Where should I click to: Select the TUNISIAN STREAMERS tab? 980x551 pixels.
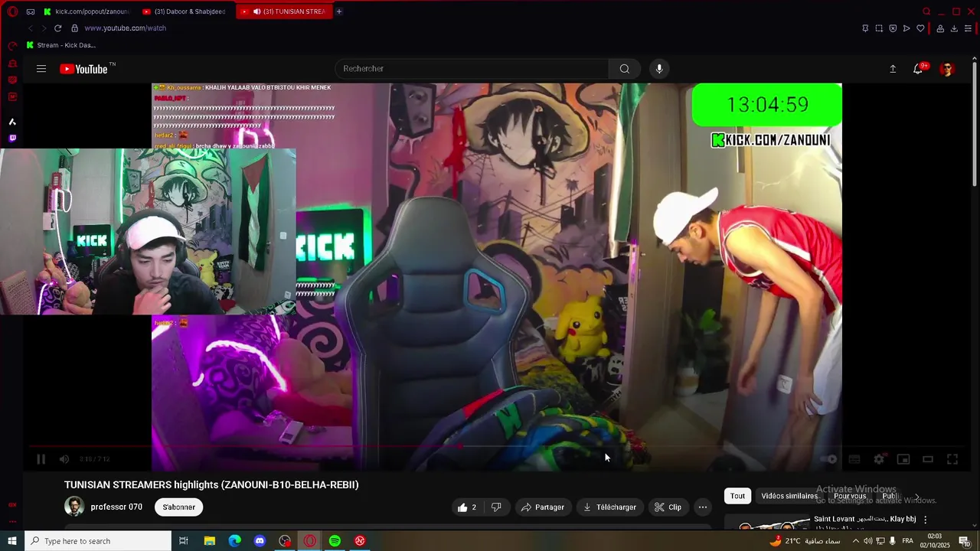pos(283,11)
